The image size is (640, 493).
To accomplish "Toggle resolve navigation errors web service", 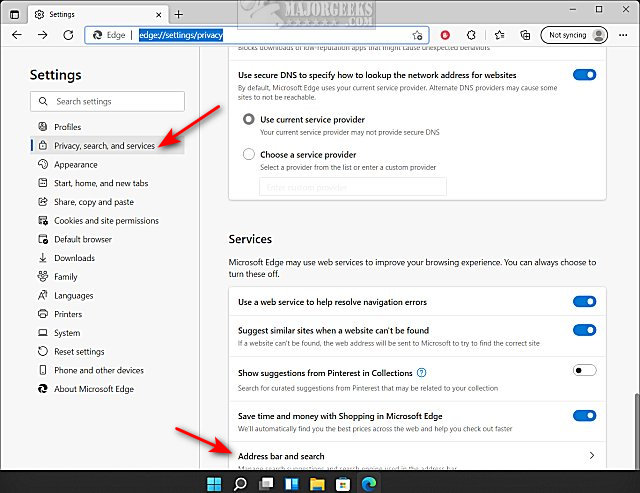I will pos(584,302).
